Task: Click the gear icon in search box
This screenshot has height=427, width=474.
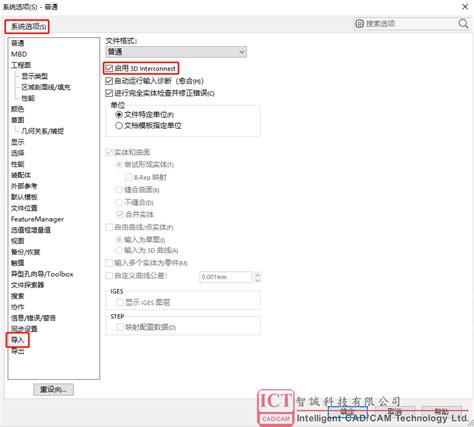Action: (359, 24)
